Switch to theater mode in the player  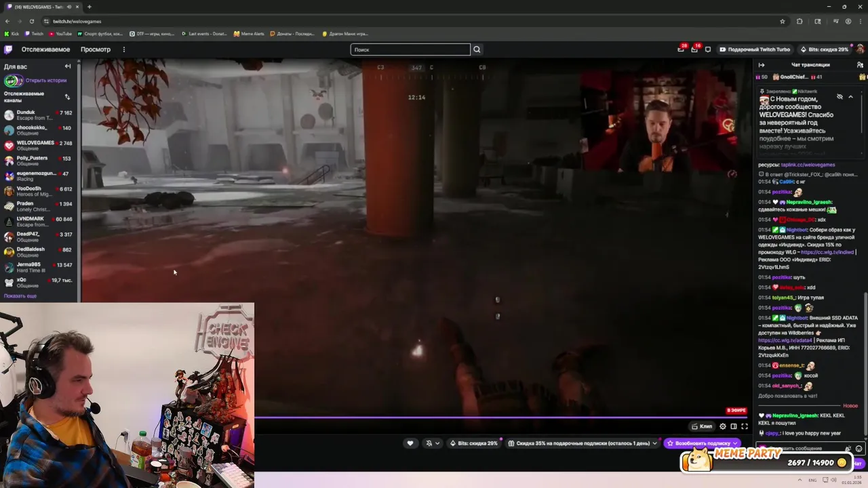pos(734,426)
